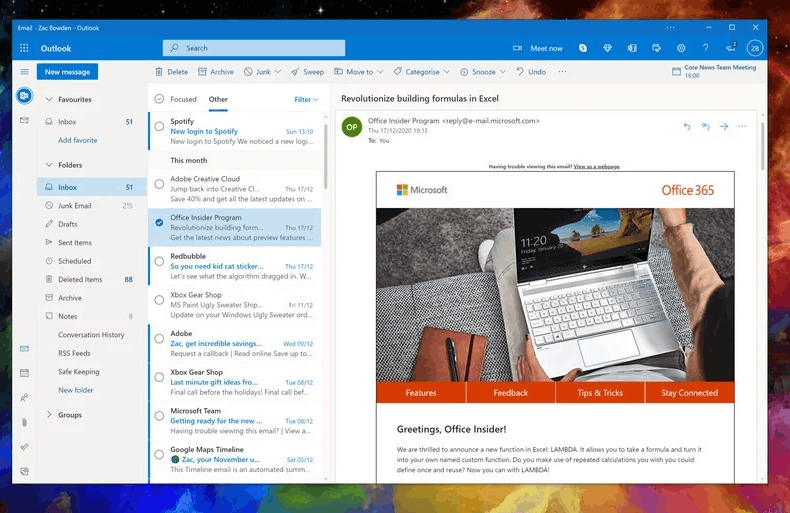Open the Settings gear icon
790x513 pixels.
click(681, 48)
